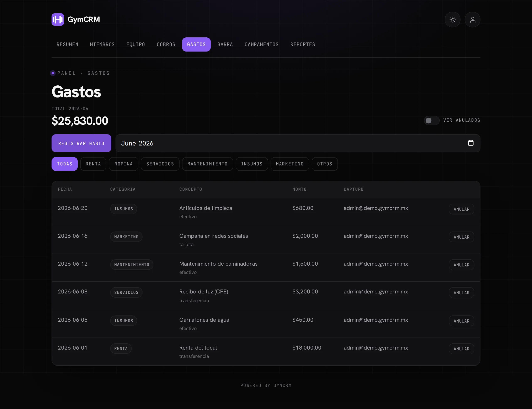
Task: Go to the Resumen tab
Action: tap(67, 44)
